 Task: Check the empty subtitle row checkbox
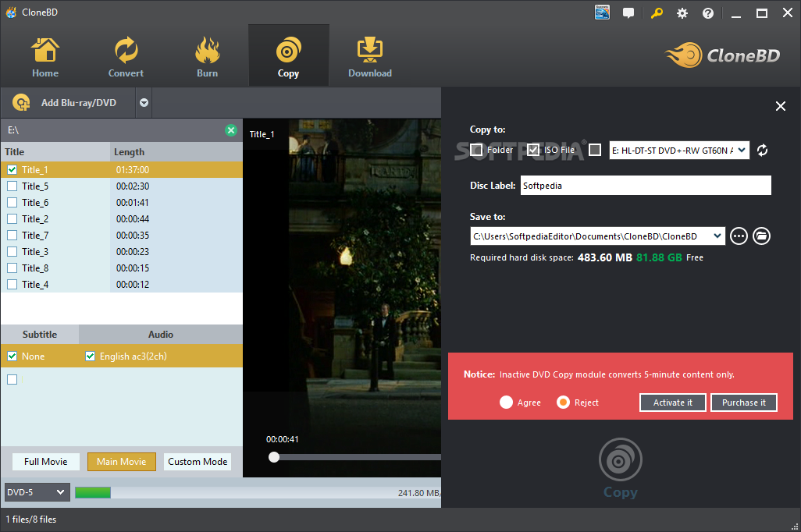pyautogui.click(x=12, y=379)
